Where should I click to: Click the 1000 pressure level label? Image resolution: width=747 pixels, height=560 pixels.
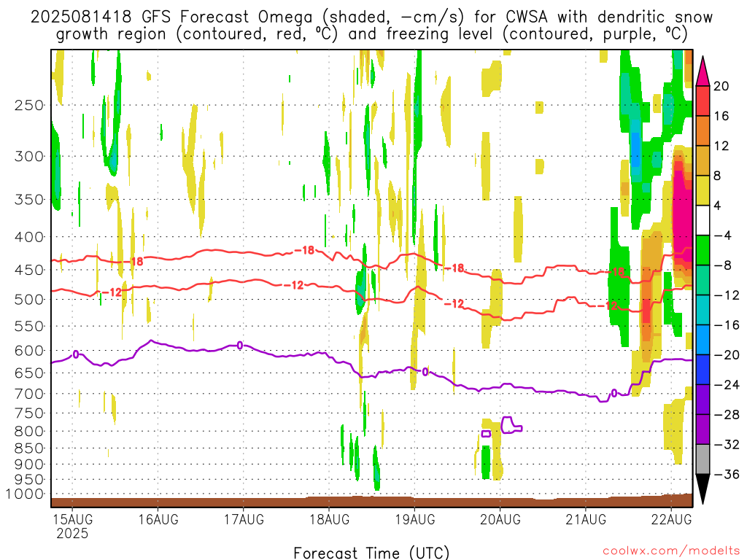point(26,494)
